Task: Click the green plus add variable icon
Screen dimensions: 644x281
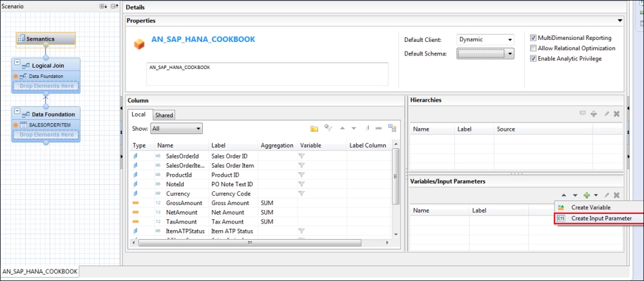Action: [587, 195]
